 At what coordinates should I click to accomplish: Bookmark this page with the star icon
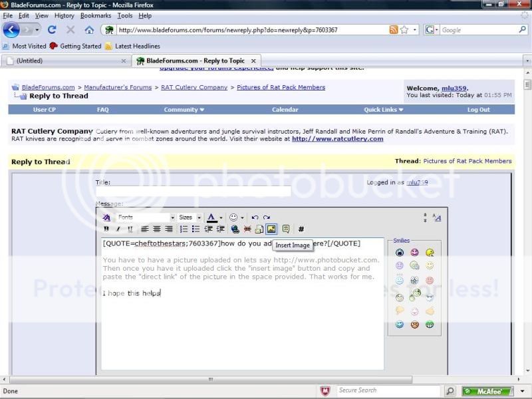[404, 29]
